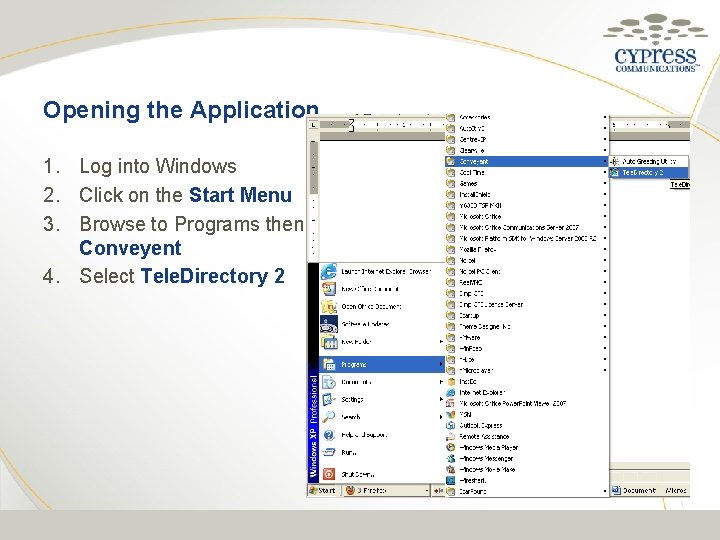Click the Word ruler tab-stop selector

coord(314,124)
